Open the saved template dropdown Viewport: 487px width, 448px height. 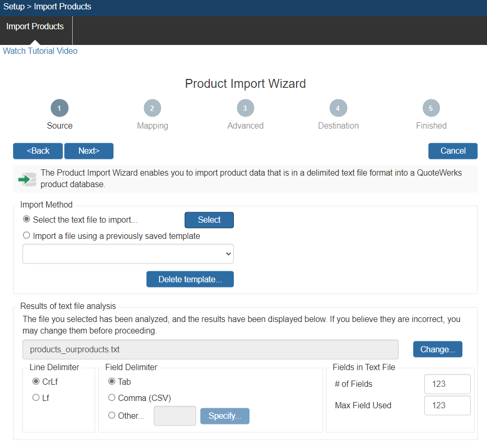coord(128,254)
